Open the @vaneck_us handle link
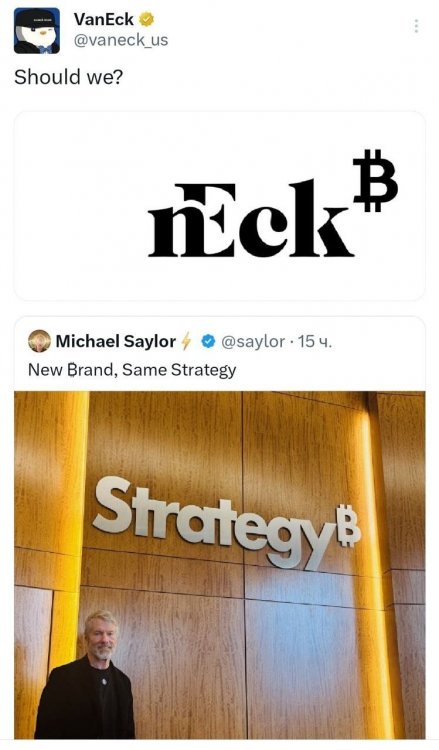 tap(121, 40)
